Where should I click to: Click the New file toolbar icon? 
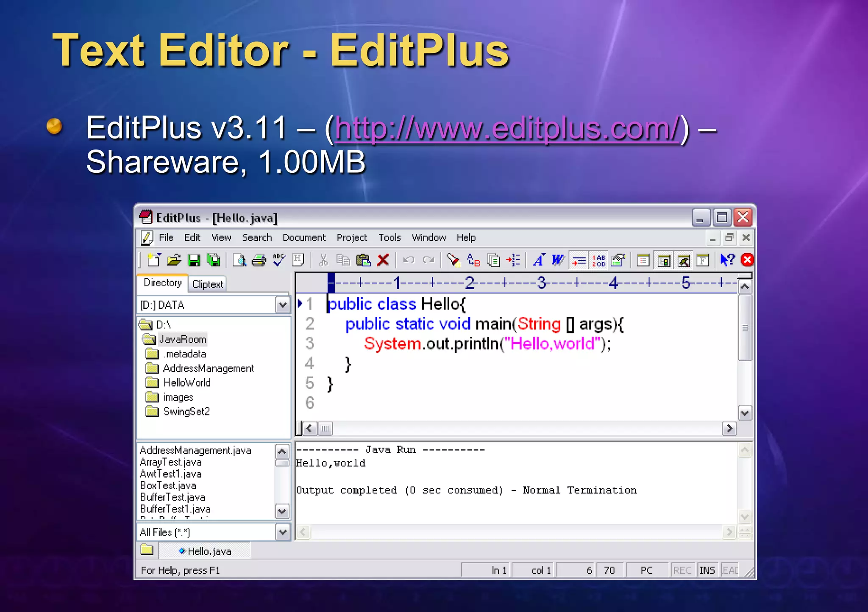tap(153, 260)
